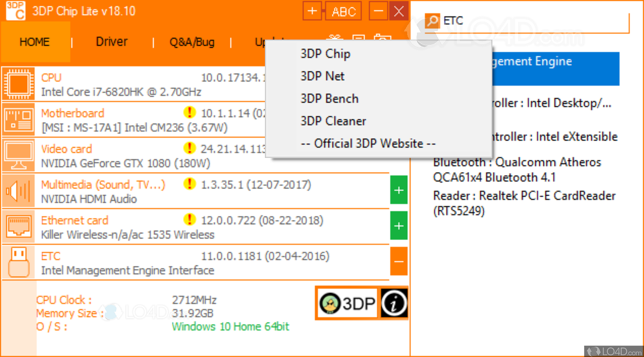Select 3DP Bench in the popup menu

(x=329, y=99)
